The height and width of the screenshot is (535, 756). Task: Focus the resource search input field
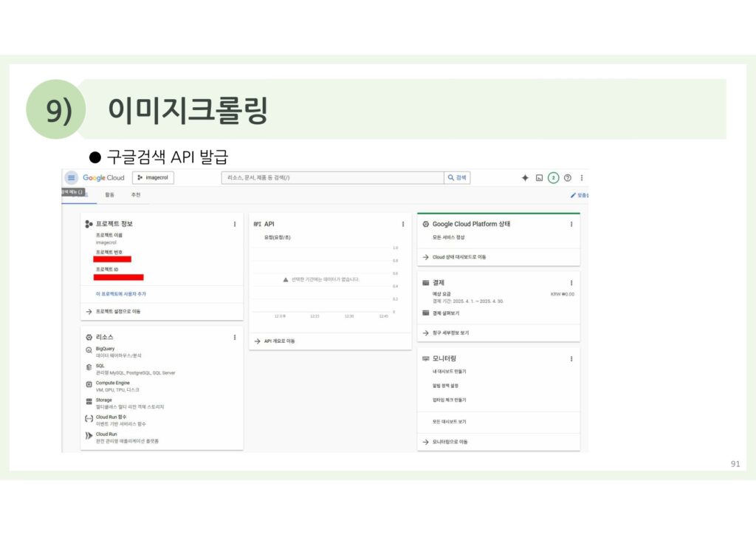point(332,177)
